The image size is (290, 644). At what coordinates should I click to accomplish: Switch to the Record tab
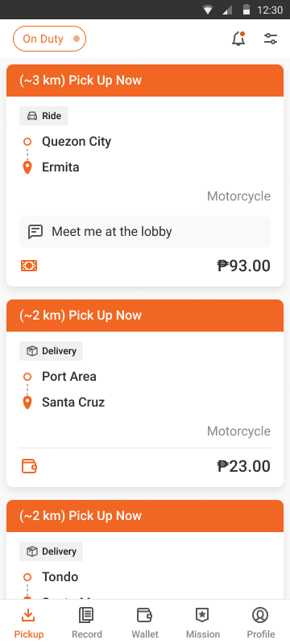[x=87, y=622]
